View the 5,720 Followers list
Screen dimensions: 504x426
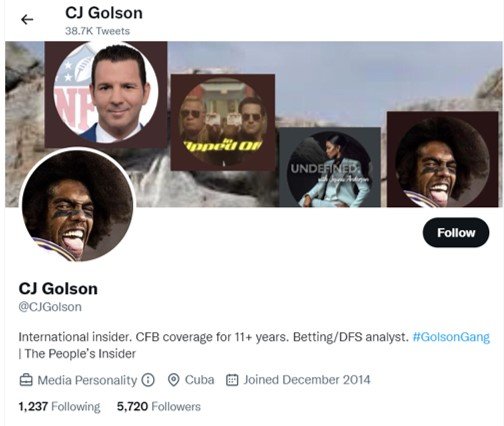[x=159, y=406]
